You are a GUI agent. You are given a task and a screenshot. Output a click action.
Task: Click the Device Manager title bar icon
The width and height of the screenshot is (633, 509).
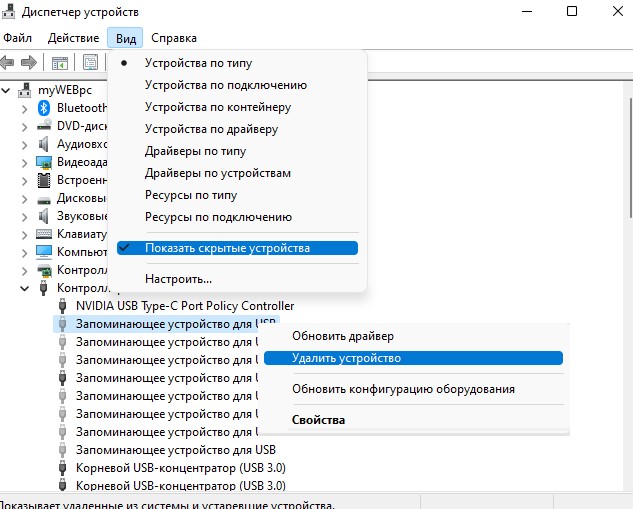(8, 12)
